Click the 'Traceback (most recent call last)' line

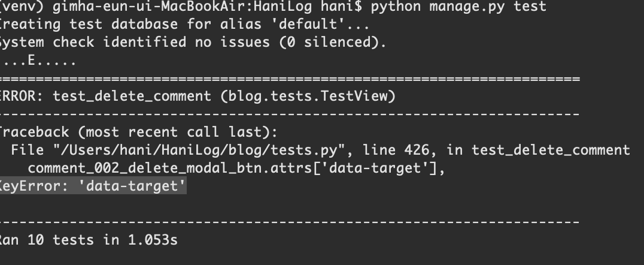139,132
